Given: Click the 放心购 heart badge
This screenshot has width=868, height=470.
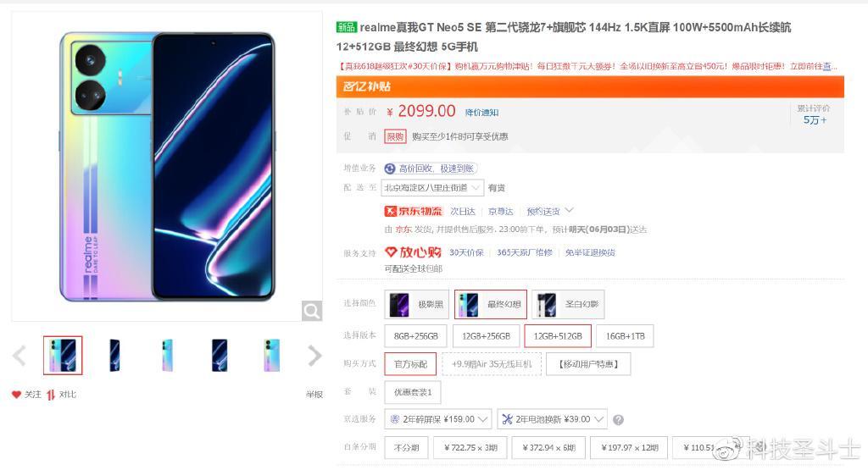Looking at the screenshot, I should pos(413,252).
